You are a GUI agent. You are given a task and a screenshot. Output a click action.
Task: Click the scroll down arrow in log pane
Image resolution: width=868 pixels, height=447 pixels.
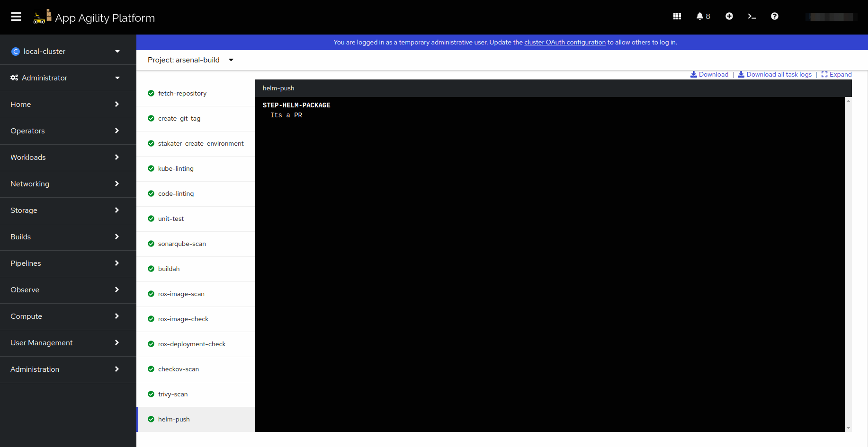coord(848,428)
